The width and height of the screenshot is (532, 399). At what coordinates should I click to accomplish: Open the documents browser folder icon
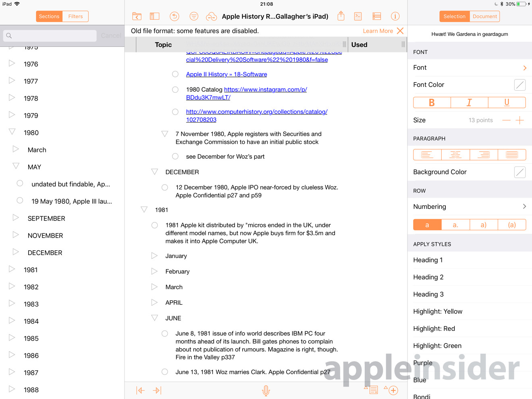[137, 17]
